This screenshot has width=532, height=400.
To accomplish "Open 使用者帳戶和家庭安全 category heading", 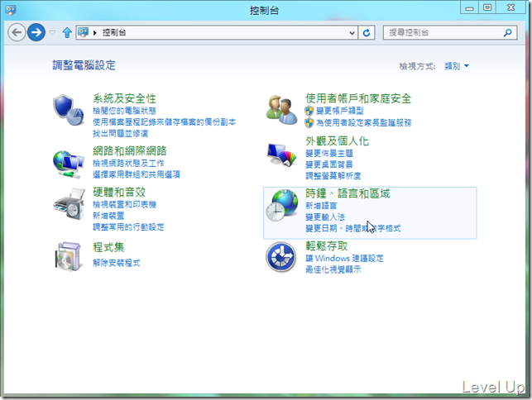I will [358, 98].
